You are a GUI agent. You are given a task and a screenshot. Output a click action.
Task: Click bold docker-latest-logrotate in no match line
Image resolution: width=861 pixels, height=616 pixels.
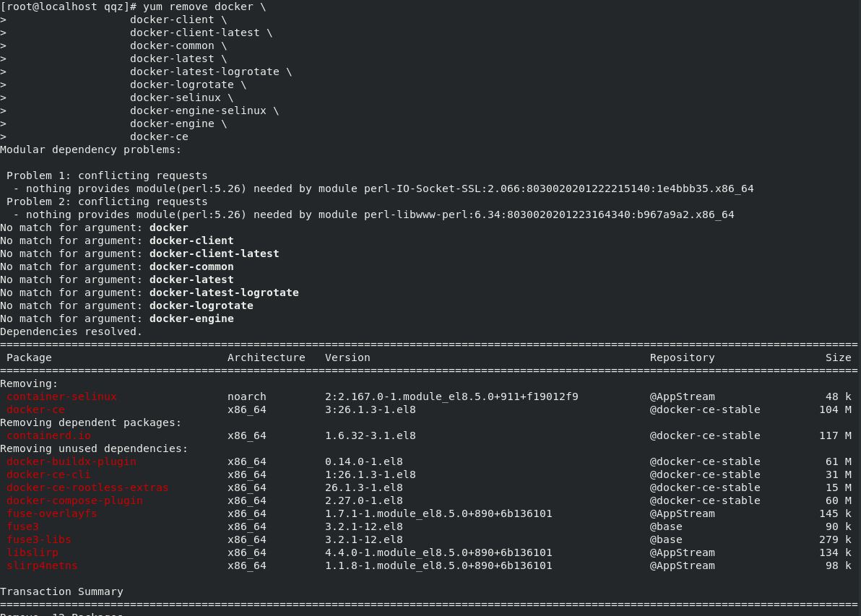(224, 292)
